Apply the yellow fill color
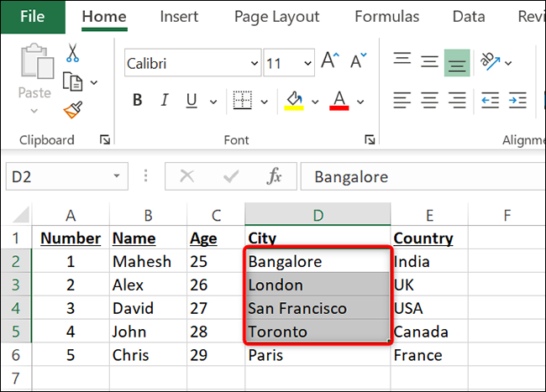 pyautogui.click(x=294, y=102)
